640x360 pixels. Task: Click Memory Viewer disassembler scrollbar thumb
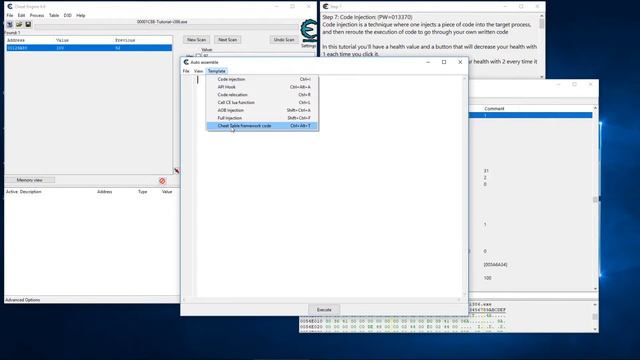595,199
